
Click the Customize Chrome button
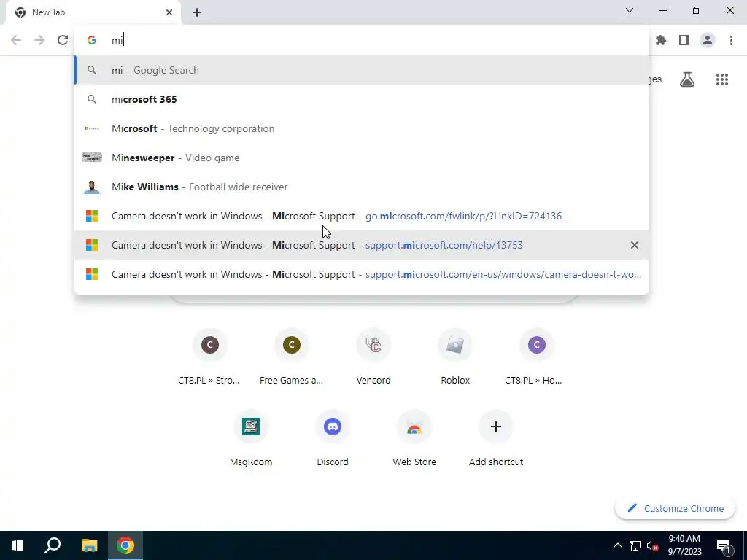coord(675,508)
